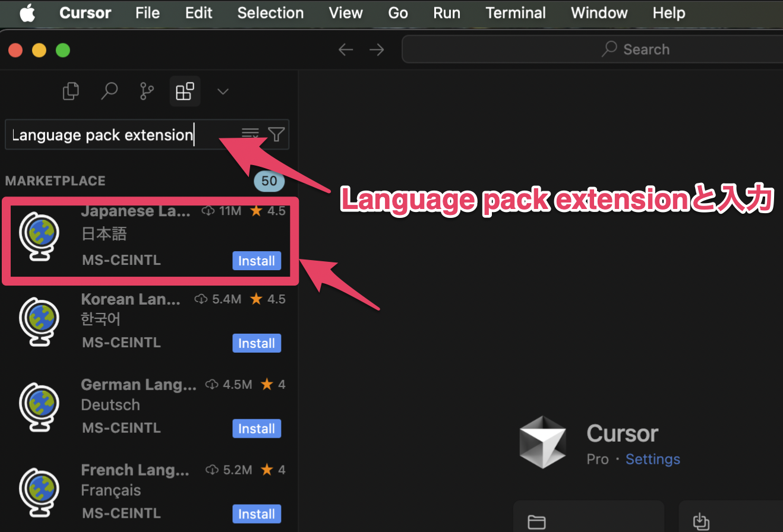Select the Français extension description
Viewport: 783px width, 532px height.
click(x=111, y=490)
